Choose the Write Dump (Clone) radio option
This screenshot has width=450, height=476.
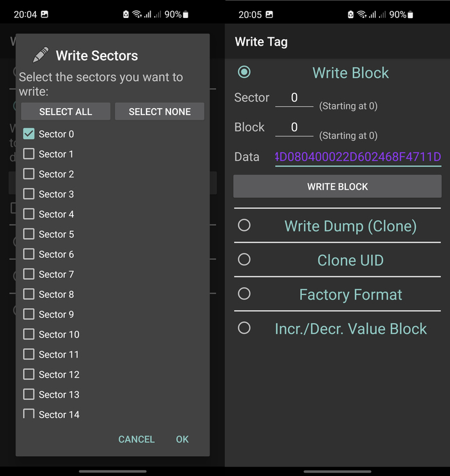[244, 225]
